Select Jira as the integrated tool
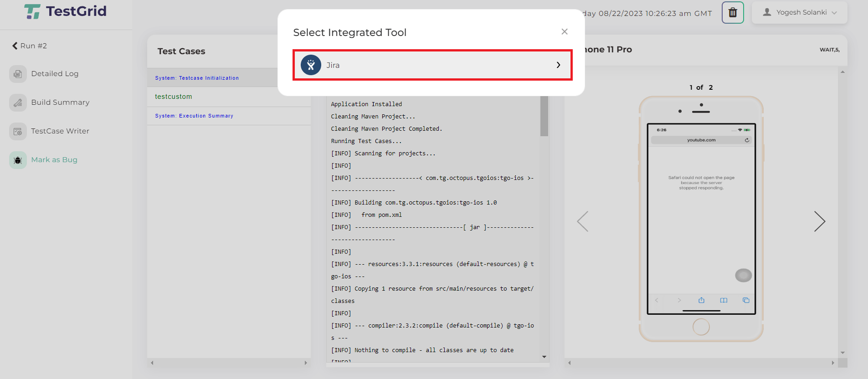 [432, 65]
